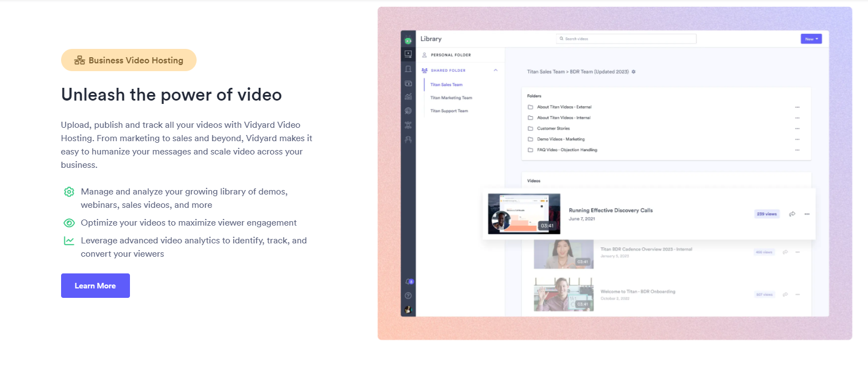Screen dimensions: 868x374
Task: Open more options for Welcome to Titan video
Action: point(797,295)
